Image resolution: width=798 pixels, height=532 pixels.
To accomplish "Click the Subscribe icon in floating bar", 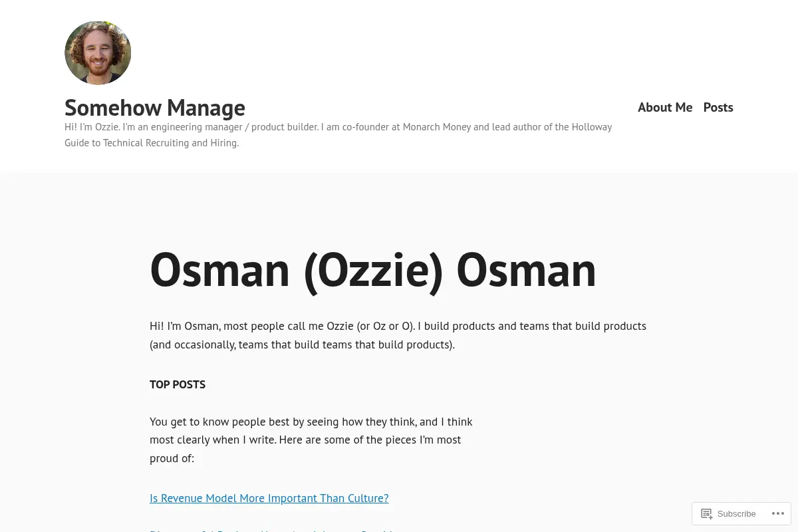I will (x=706, y=513).
